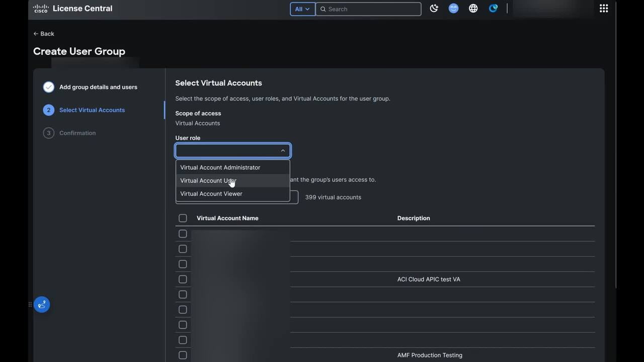
Task: Go Back to previous page
Action: point(44,34)
